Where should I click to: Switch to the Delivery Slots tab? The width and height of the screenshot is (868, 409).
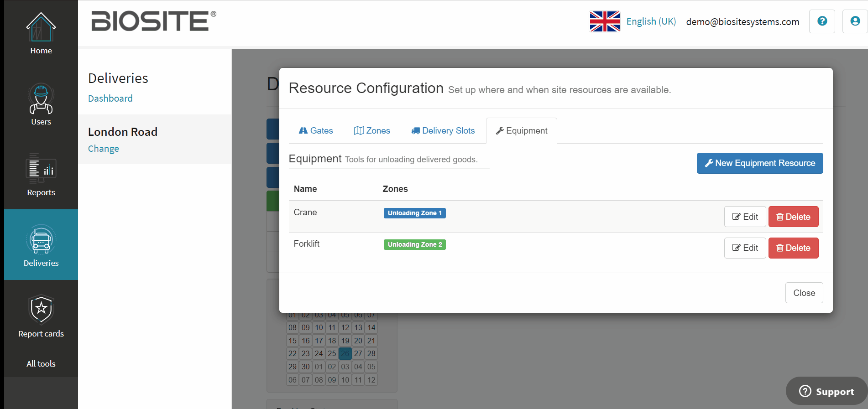443,131
